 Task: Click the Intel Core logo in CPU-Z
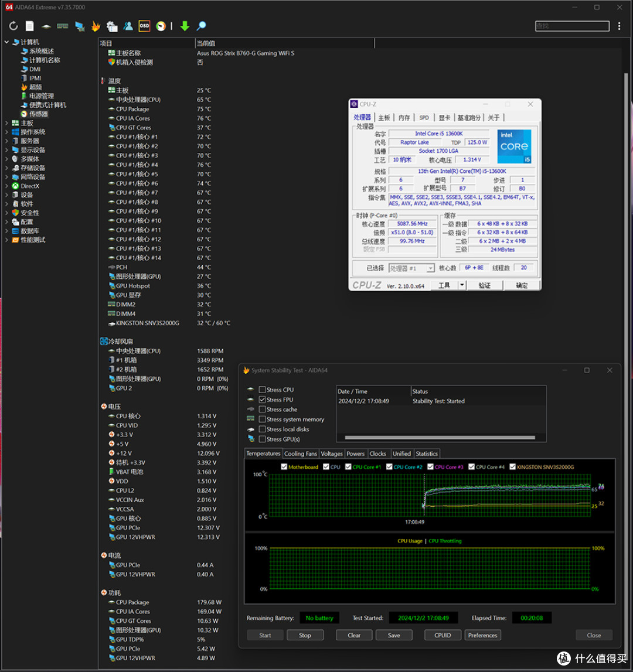(x=514, y=146)
